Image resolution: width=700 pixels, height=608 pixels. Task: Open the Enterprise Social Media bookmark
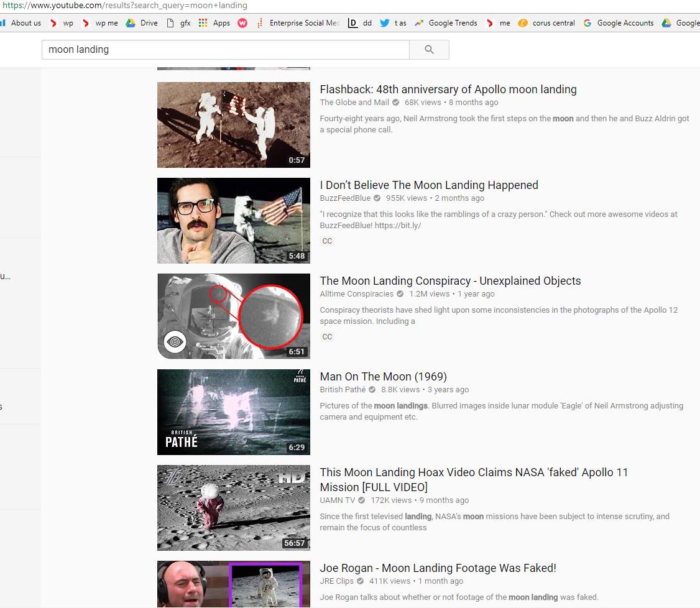(298, 23)
